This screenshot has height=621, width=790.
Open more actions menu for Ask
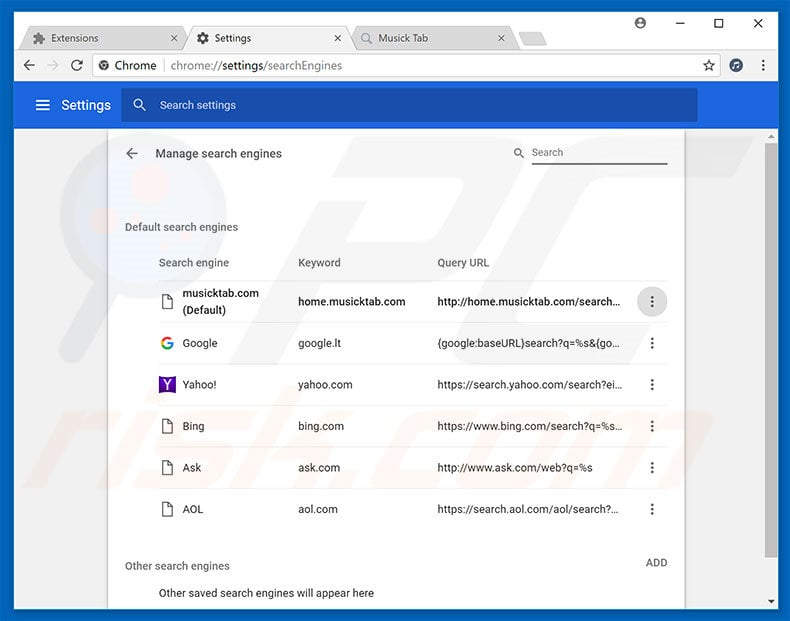pos(652,467)
